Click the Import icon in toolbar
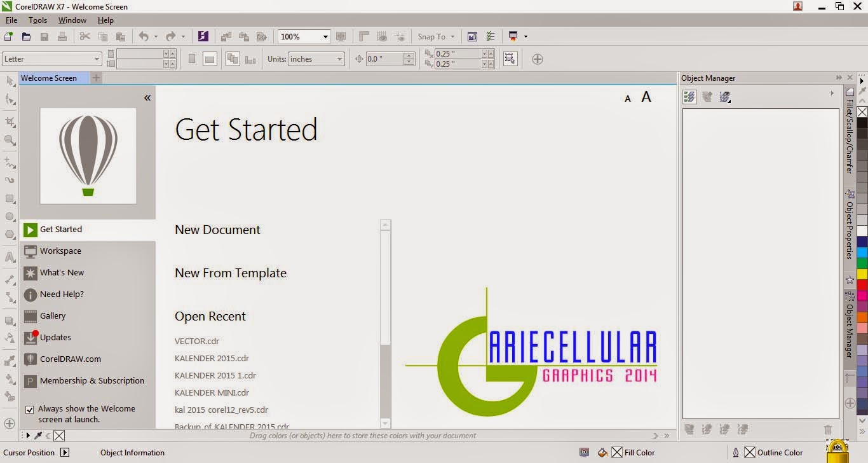868x463 pixels. coord(226,36)
